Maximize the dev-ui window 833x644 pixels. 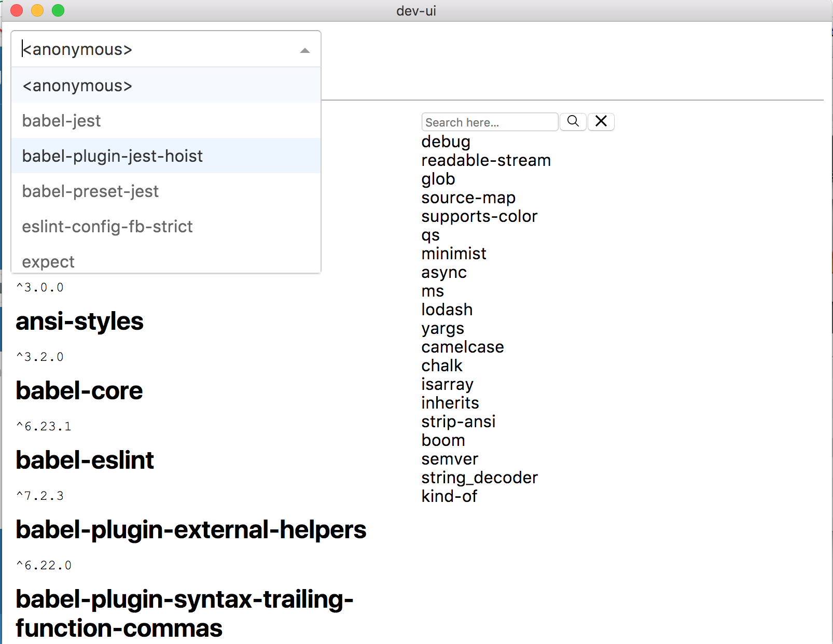point(58,10)
